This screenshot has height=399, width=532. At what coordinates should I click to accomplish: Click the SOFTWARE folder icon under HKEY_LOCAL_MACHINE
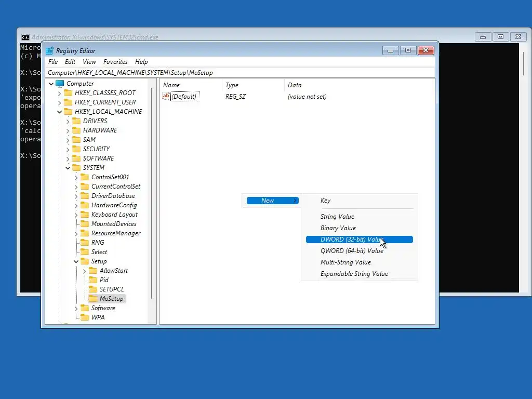pos(77,158)
